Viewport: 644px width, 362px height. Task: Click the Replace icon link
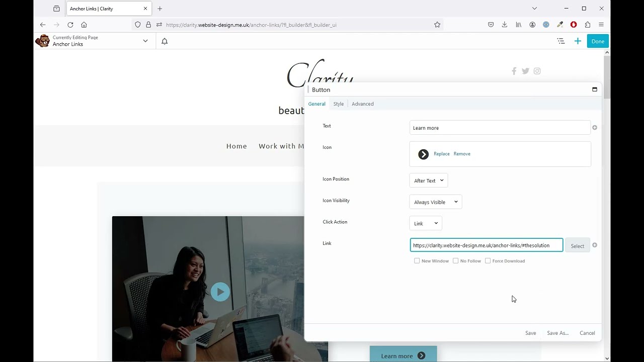(442, 154)
